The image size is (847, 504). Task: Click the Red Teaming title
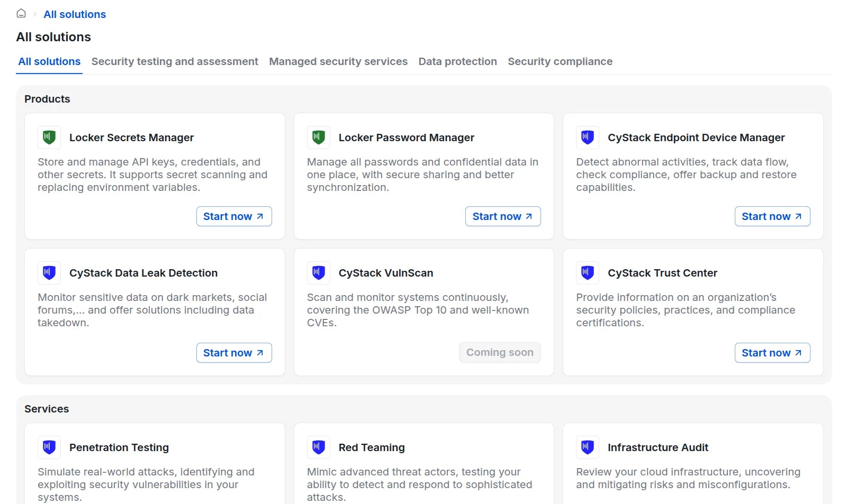point(372,447)
